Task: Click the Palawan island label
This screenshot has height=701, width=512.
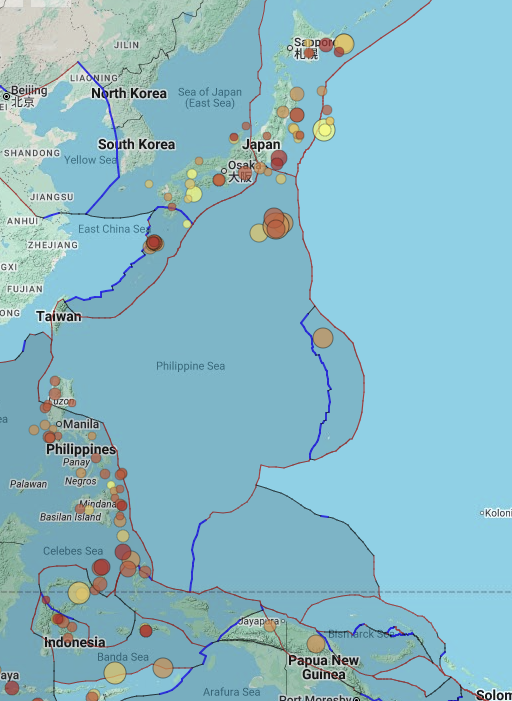Action: pos(28,484)
